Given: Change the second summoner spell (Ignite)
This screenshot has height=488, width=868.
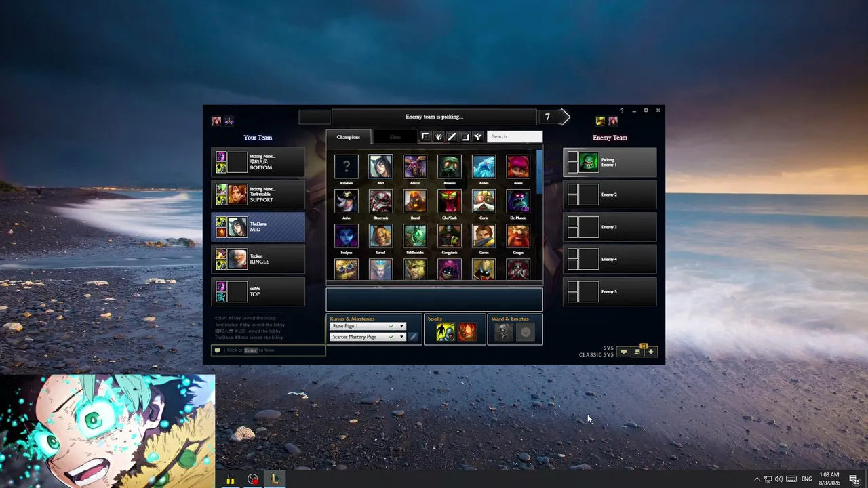Looking at the screenshot, I should coord(467,332).
